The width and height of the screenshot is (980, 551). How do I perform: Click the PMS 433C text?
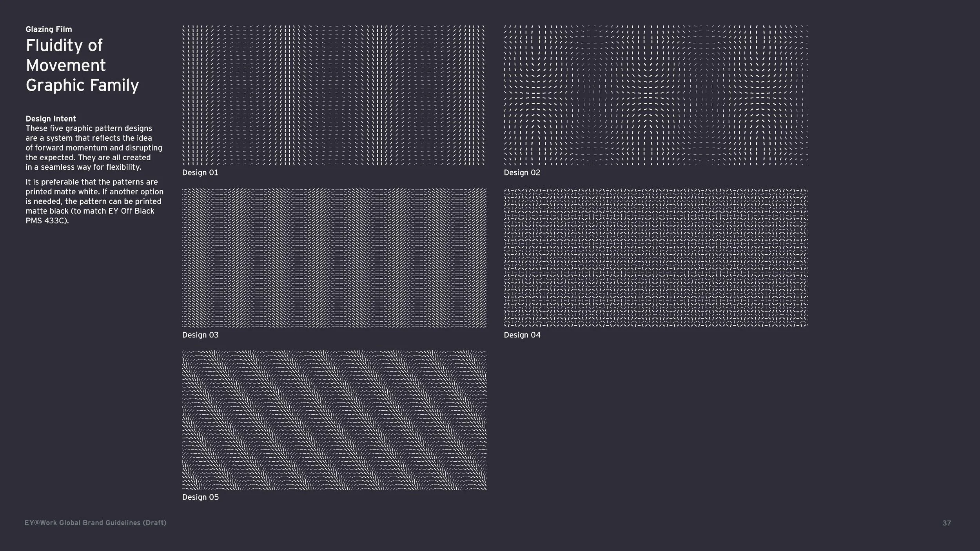click(x=47, y=221)
